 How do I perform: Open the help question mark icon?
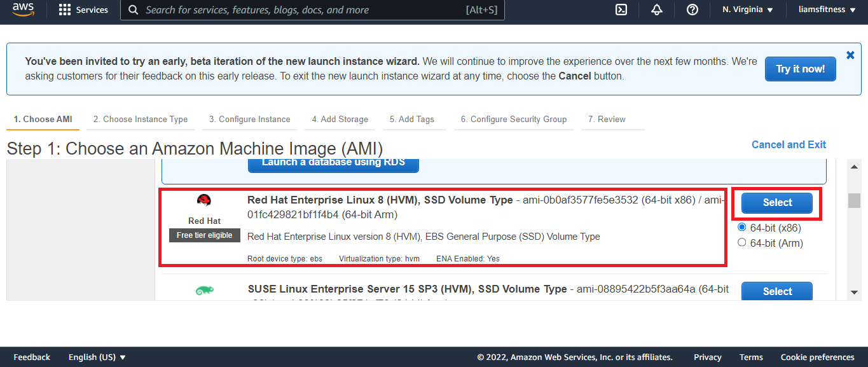(x=692, y=10)
